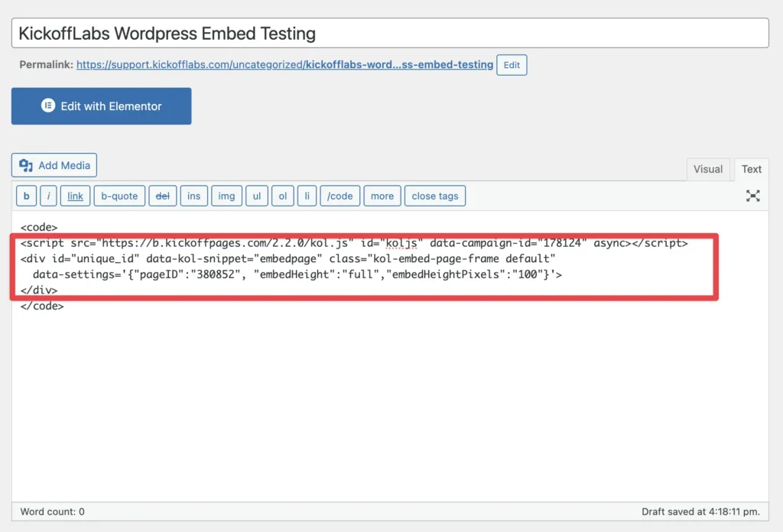Image resolution: width=783 pixels, height=532 pixels.
Task: Click the li quicktag button
Action: point(307,196)
